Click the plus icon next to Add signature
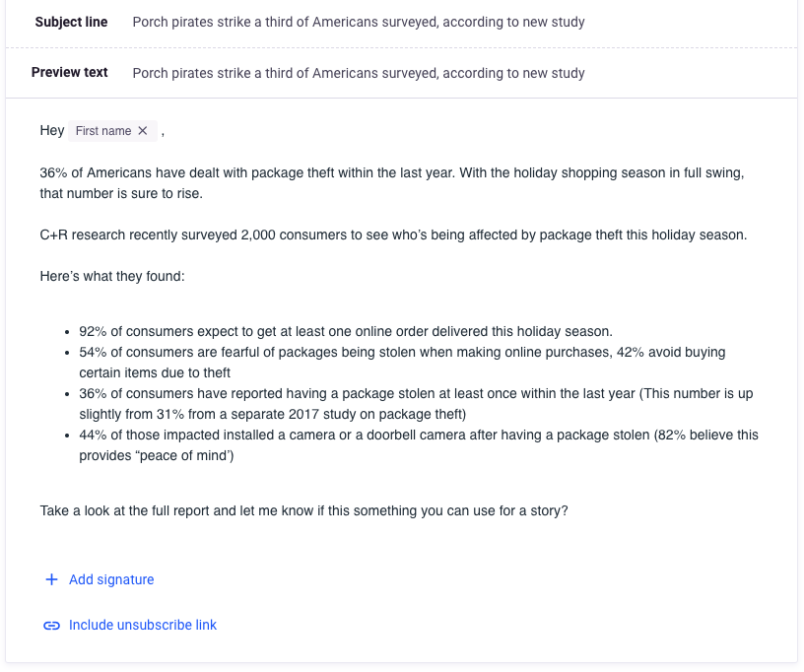Screen dimensions: 804x672 (x=51, y=580)
